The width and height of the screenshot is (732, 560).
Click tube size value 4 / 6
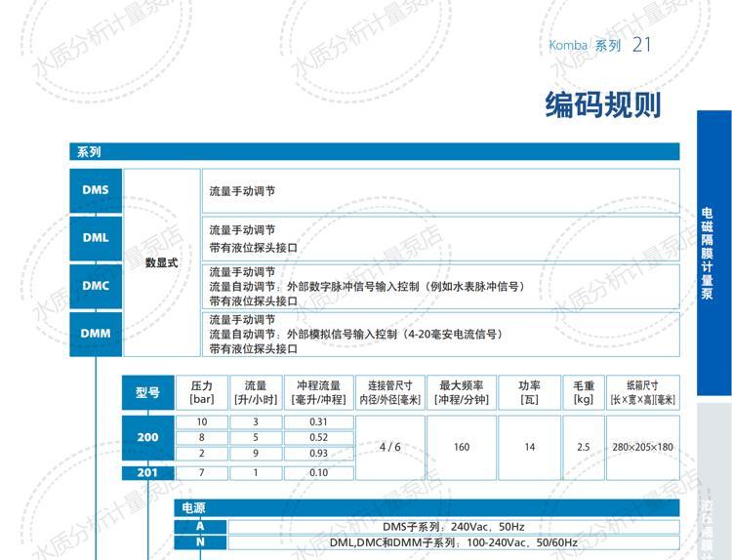[x=390, y=447]
